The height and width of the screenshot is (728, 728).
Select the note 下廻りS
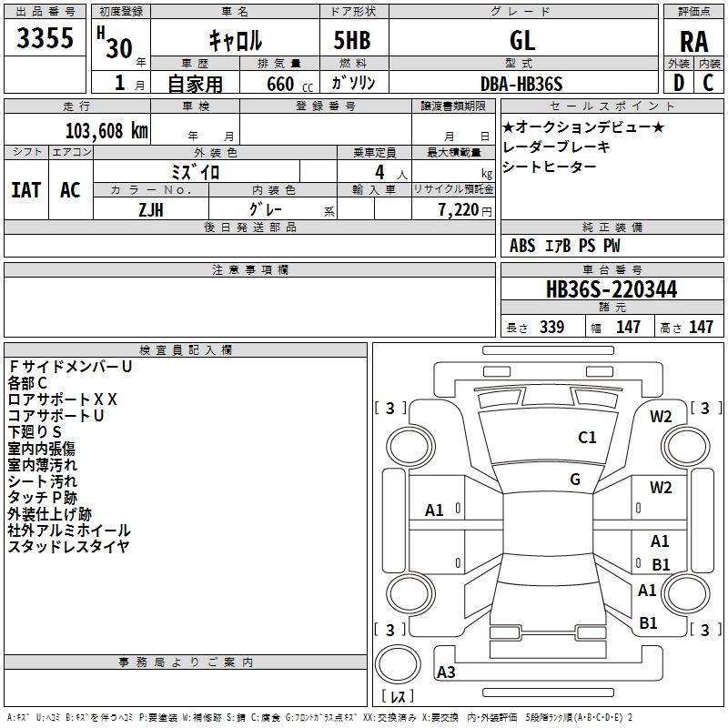tap(35, 431)
